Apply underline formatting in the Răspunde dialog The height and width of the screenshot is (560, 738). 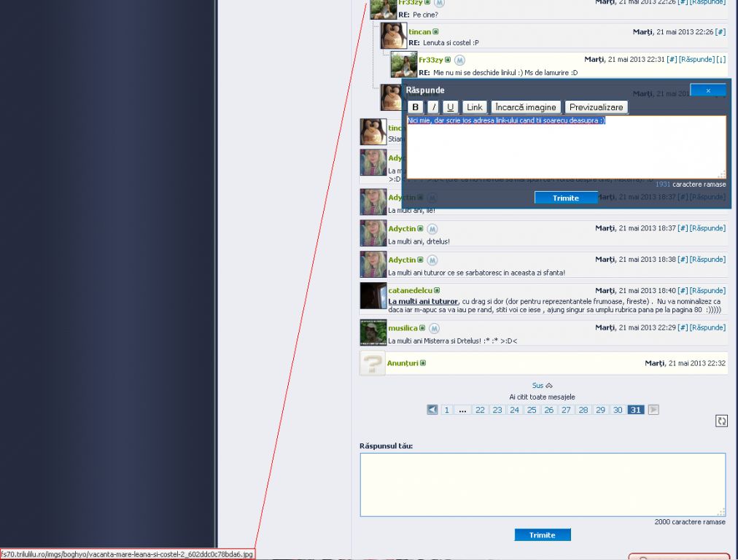pyautogui.click(x=451, y=107)
